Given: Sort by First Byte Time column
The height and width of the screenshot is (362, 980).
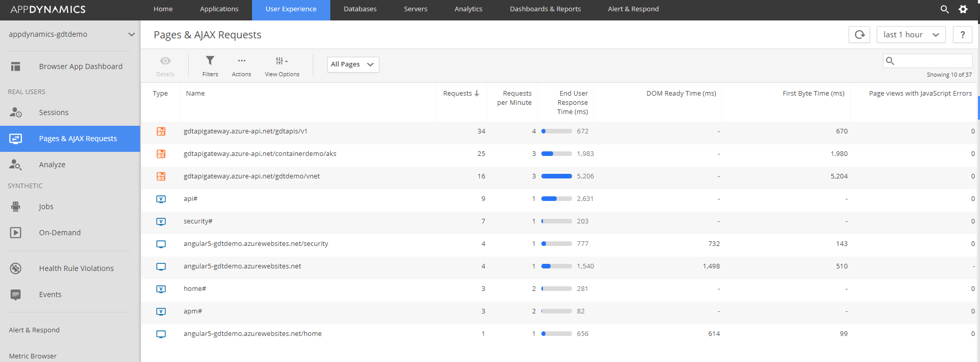Looking at the screenshot, I should [x=813, y=93].
